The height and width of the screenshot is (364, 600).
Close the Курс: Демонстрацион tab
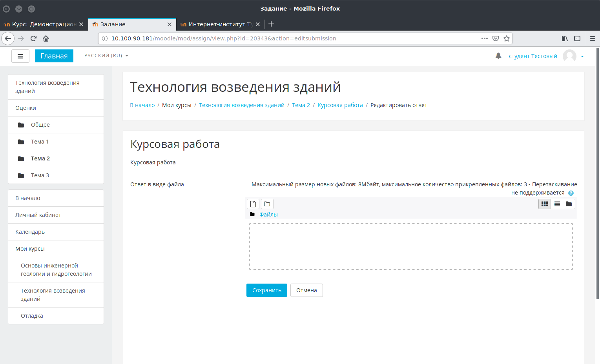click(81, 24)
